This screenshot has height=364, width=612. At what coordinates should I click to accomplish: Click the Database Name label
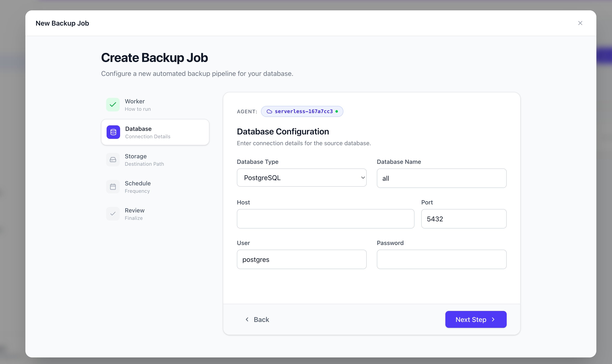[399, 162]
